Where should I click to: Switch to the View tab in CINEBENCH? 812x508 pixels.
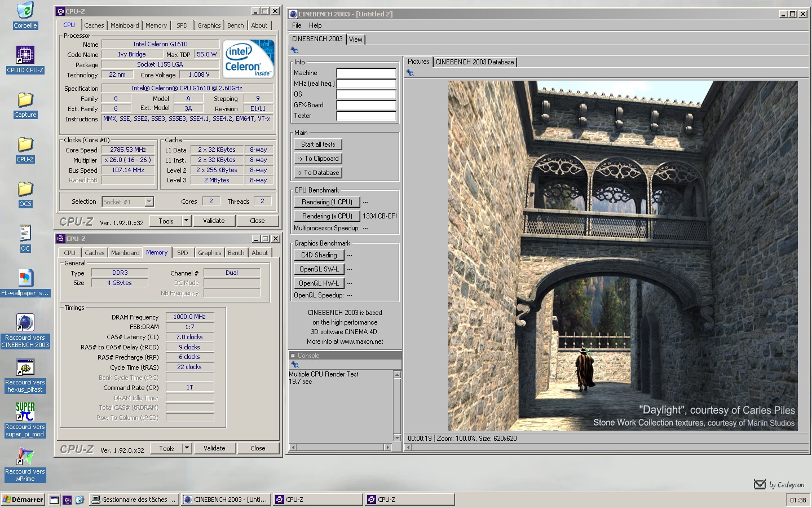(356, 40)
